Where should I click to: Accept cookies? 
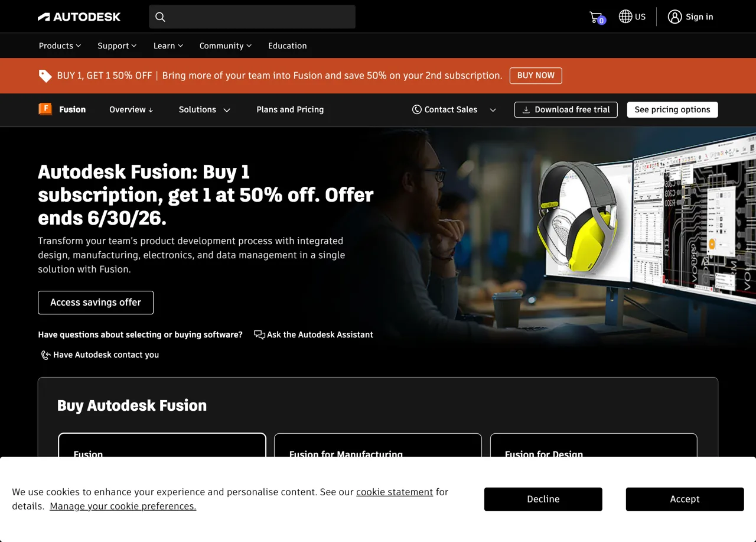coord(685,499)
